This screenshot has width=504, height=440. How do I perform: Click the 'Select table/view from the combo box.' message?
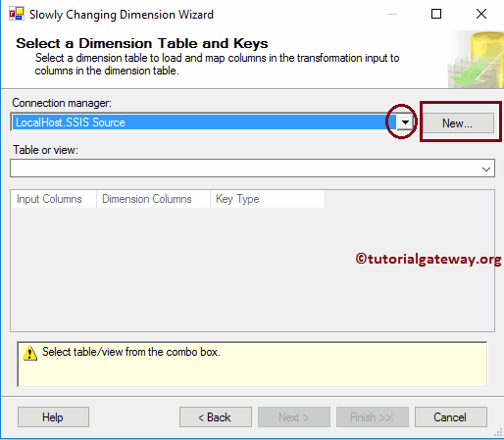[131, 352]
